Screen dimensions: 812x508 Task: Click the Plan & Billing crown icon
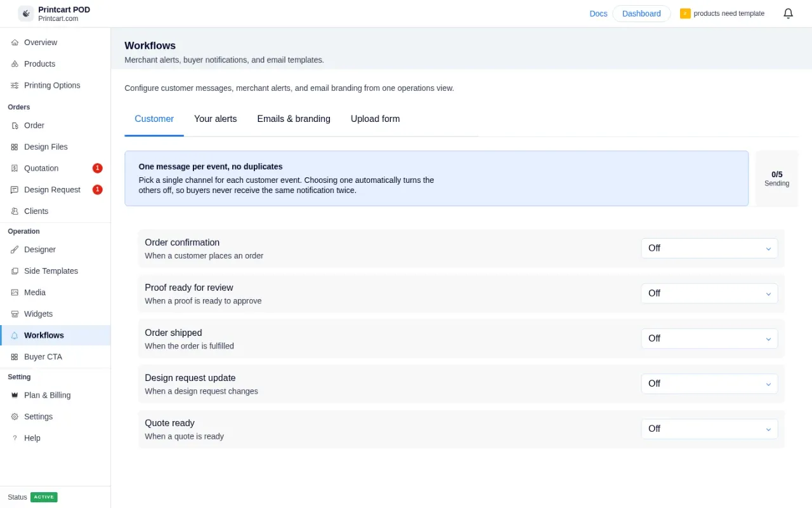coord(15,395)
